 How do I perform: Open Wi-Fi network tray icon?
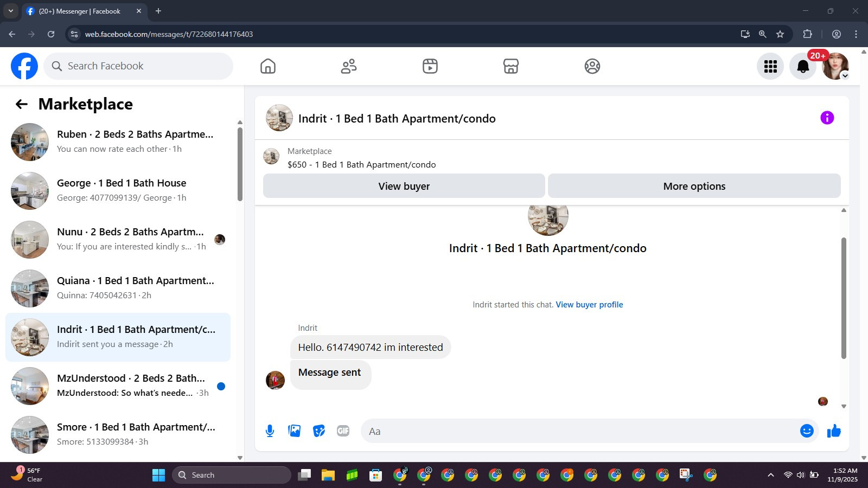[788, 475]
